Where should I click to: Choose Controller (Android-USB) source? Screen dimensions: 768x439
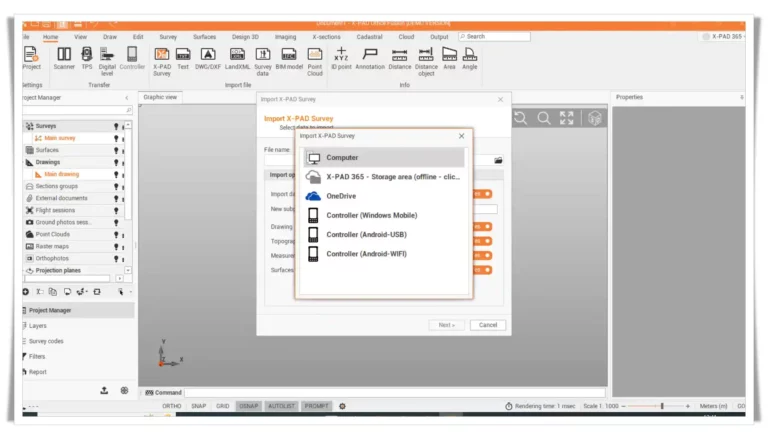pyautogui.click(x=384, y=235)
